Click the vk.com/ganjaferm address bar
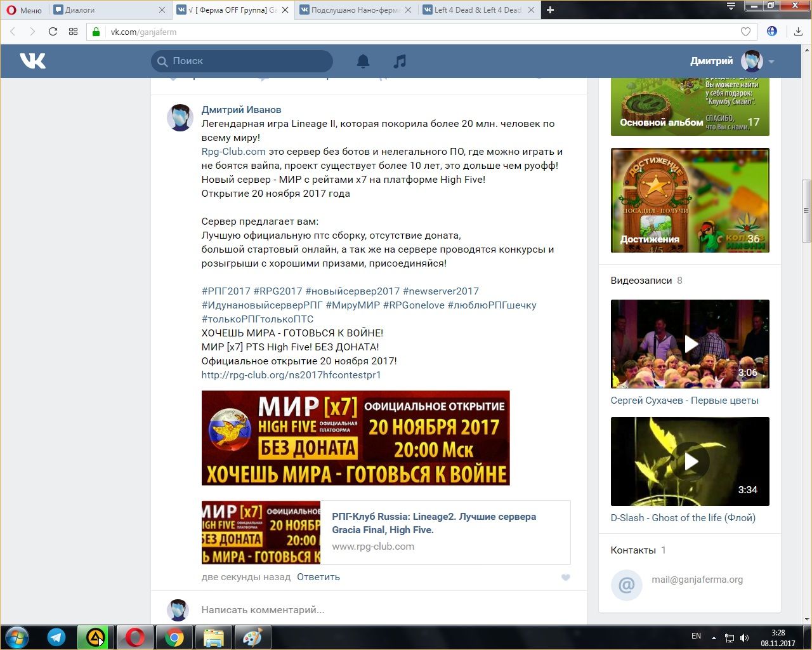The image size is (812, 650). click(x=422, y=32)
